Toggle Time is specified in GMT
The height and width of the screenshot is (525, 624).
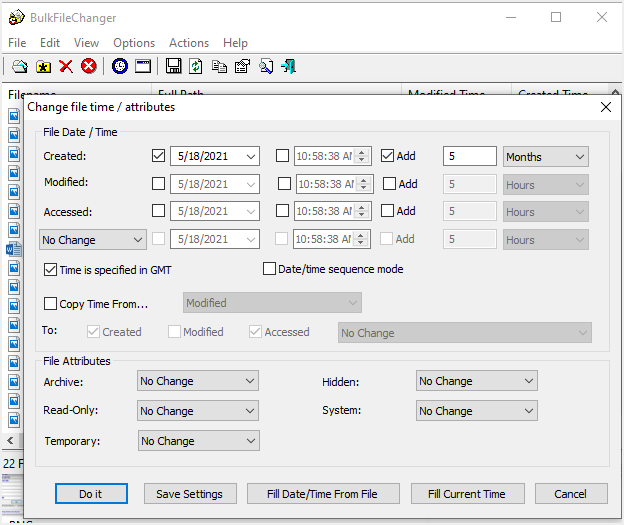click(51, 269)
